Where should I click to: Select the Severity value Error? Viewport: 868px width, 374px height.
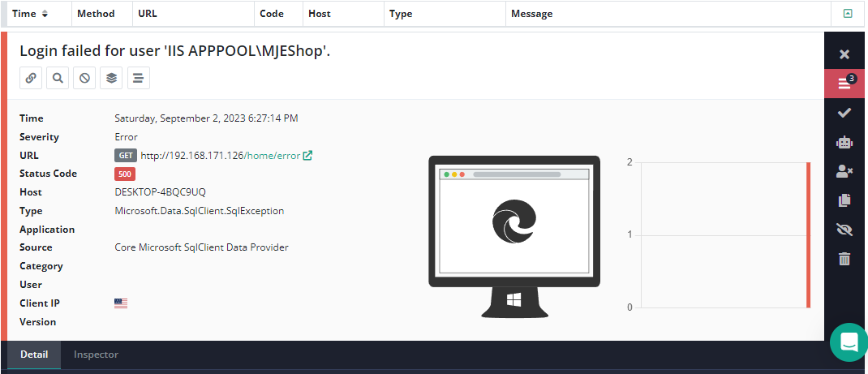click(127, 136)
